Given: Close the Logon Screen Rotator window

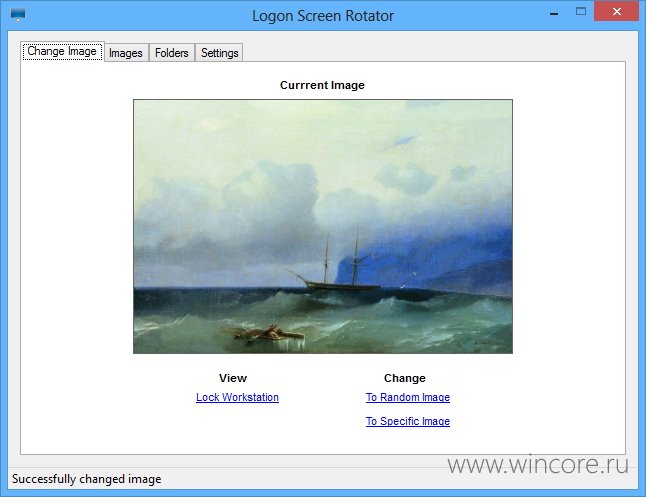Looking at the screenshot, I should coord(616,11).
